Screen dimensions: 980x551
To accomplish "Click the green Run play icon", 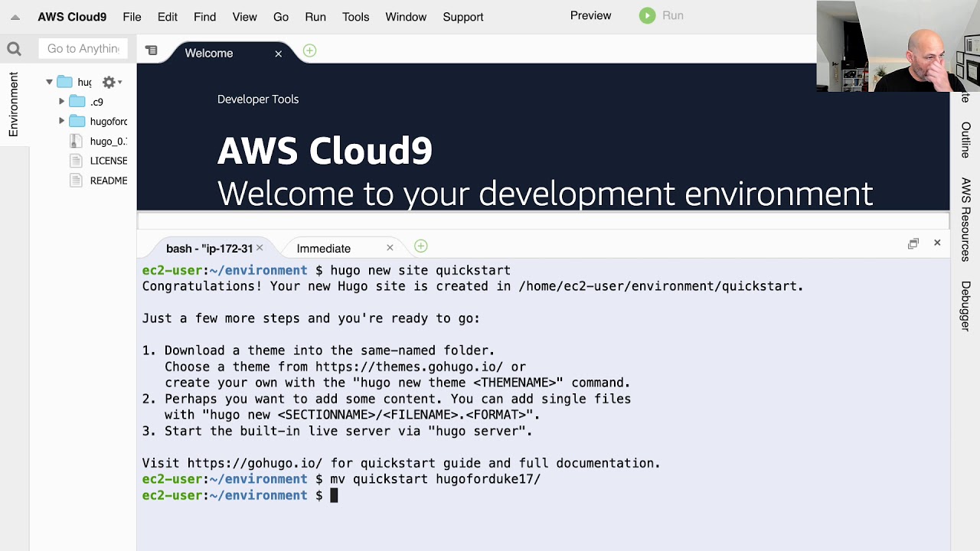I will click(648, 15).
